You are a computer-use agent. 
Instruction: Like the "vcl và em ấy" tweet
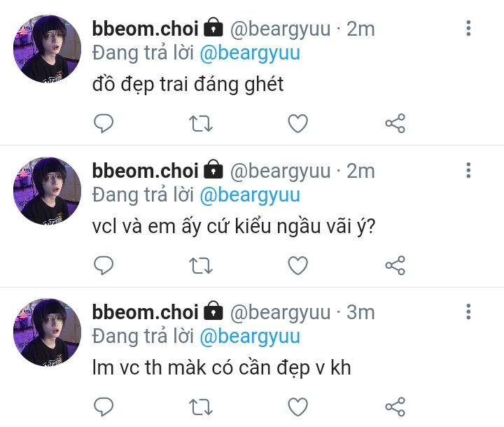[298, 265]
